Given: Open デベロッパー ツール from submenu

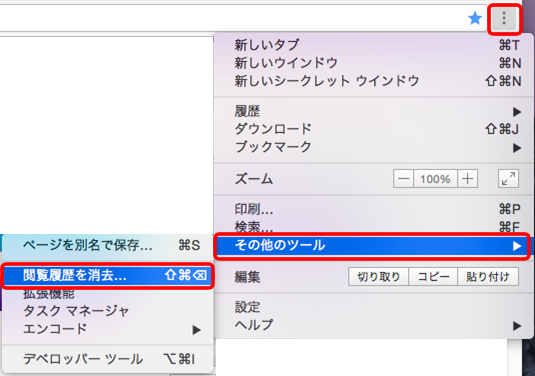Looking at the screenshot, I should pyautogui.click(x=107, y=359).
